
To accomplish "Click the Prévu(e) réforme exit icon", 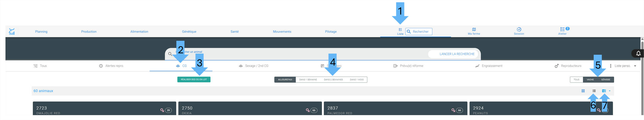I will point(395,66).
